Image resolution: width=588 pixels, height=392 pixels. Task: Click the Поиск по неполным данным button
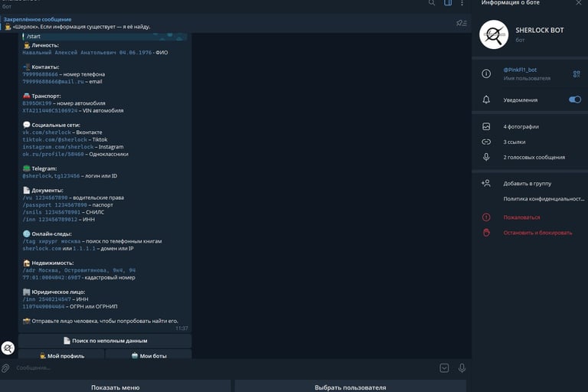(x=105, y=341)
